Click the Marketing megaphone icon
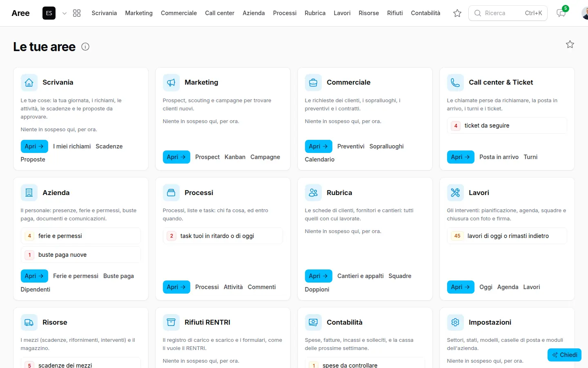The image size is (588, 368). pyautogui.click(x=171, y=83)
